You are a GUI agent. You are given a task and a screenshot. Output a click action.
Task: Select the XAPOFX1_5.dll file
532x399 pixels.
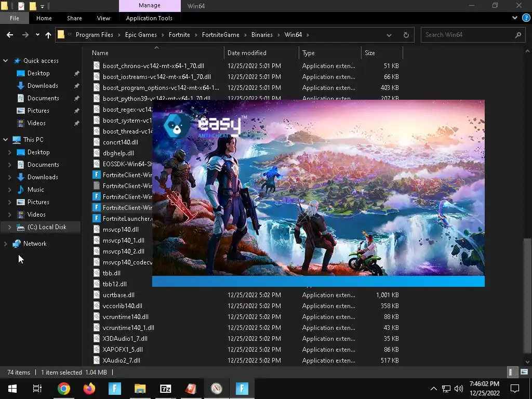[x=123, y=350]
